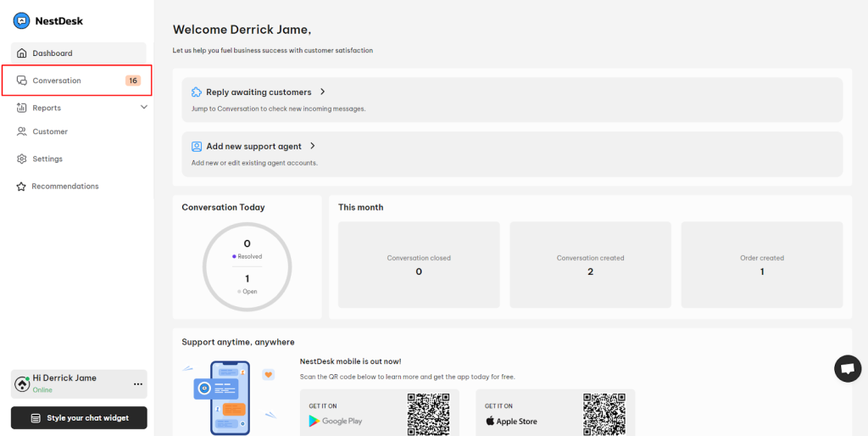The width and height of the screenshot is (868, 436).
Task: Click the Google Play QR code
Action: point(428,414)
